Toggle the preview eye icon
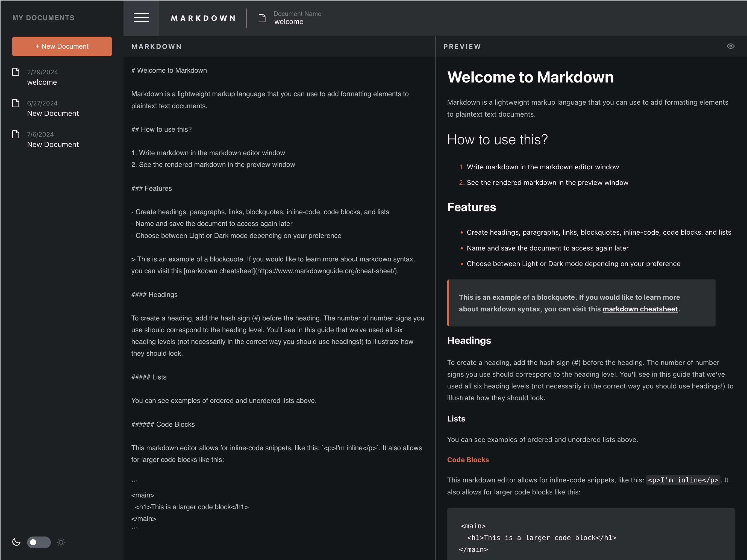Viewport: 747px width, 560px height. [x=730, y=46]
